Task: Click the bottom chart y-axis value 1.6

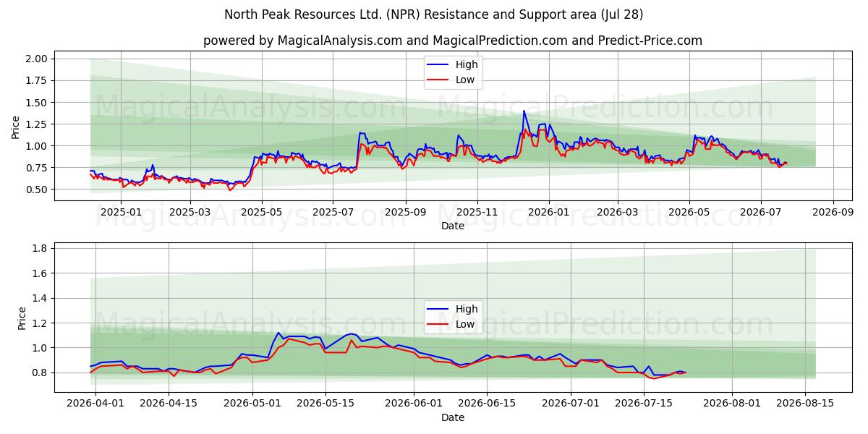Action: click(40, 273)
